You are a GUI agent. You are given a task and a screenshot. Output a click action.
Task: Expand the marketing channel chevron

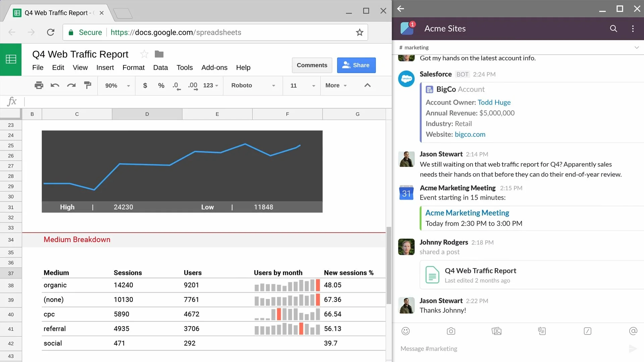(636, 48)
